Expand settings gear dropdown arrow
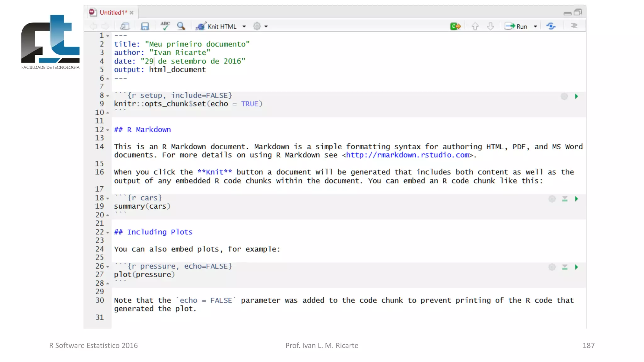 (x=266, y=27)
